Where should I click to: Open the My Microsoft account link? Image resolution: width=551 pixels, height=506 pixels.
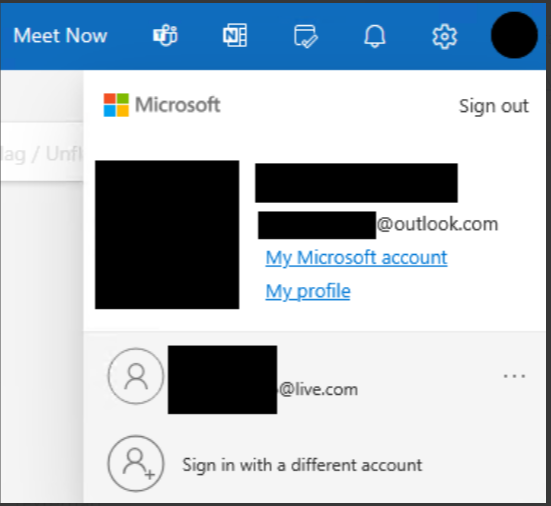(x=356, y=258)
